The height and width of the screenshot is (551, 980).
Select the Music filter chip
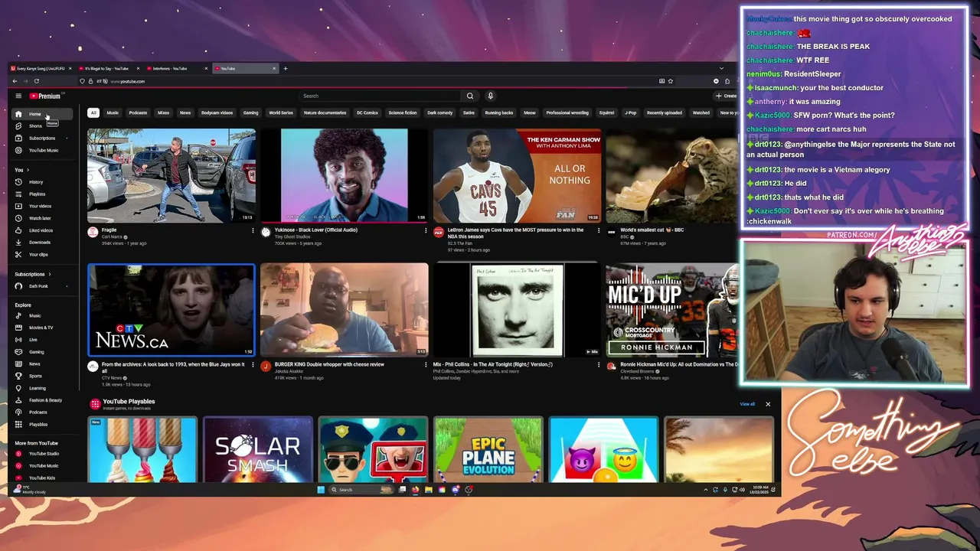pos(113,112)
